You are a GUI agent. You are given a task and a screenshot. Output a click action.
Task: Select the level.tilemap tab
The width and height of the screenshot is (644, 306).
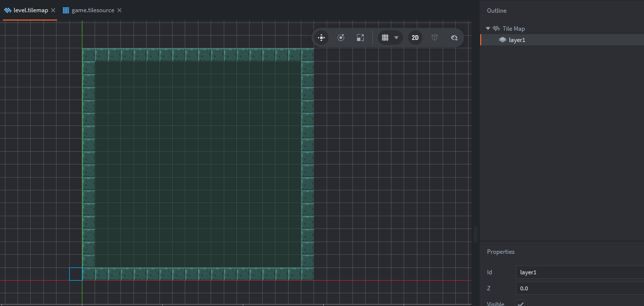(30, 10)
